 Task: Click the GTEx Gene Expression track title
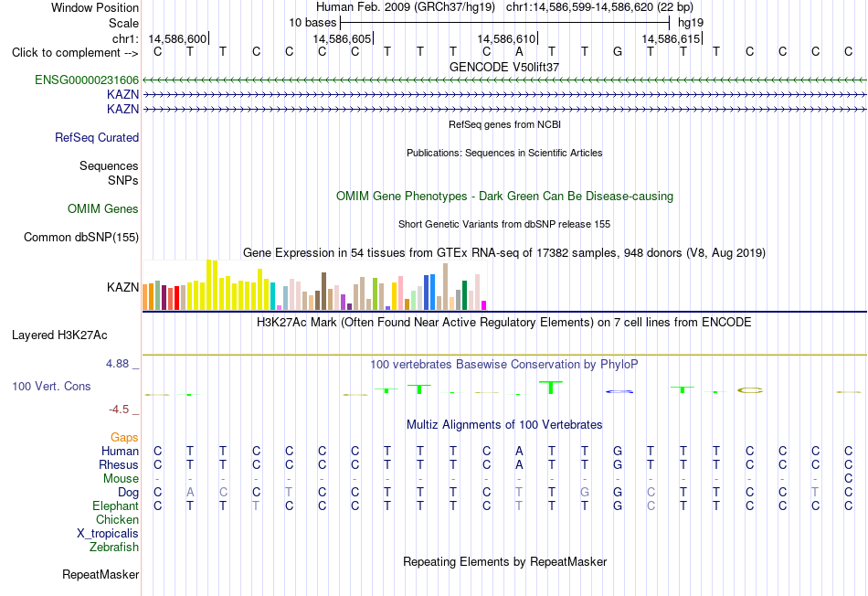504,253
